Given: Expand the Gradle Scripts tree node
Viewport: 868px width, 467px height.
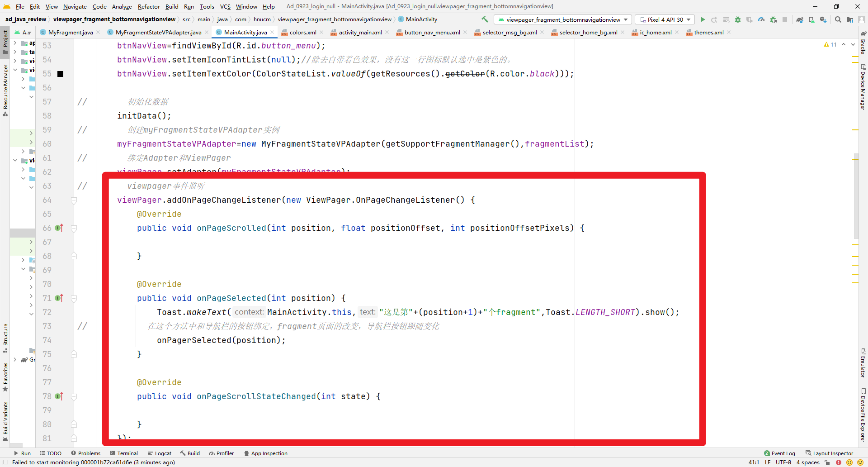Looking at the screenshot, I should 15,360.
